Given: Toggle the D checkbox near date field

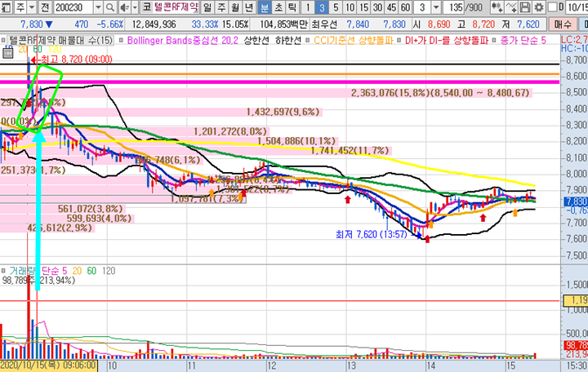Looking at the screenshot, I should click(552, 7).
